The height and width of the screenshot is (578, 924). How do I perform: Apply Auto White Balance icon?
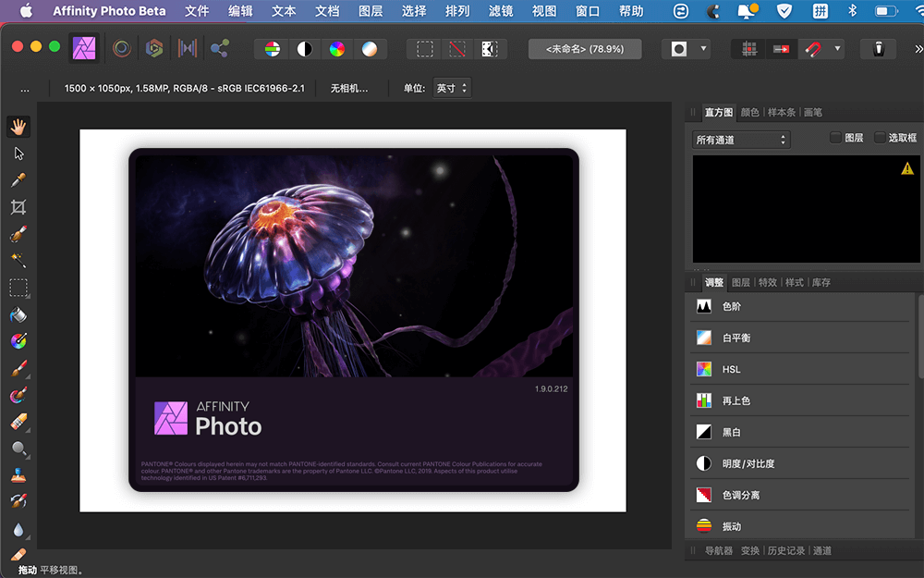[x=370, y=49]
